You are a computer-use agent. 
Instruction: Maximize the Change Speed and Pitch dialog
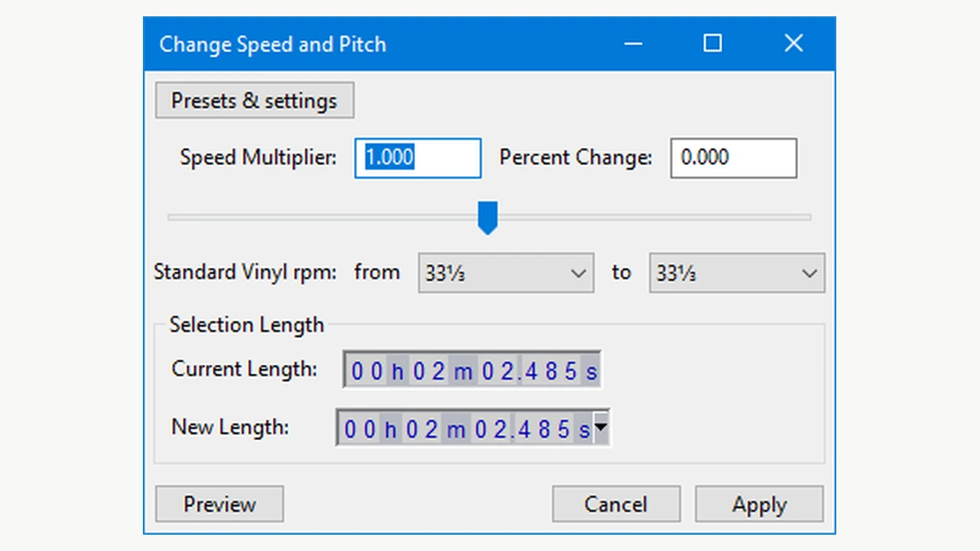[712, 43]
